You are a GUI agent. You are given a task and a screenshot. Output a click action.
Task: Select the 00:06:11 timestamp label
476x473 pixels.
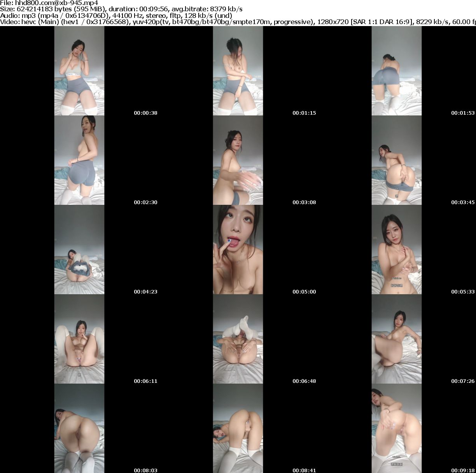tap(145, 381)
